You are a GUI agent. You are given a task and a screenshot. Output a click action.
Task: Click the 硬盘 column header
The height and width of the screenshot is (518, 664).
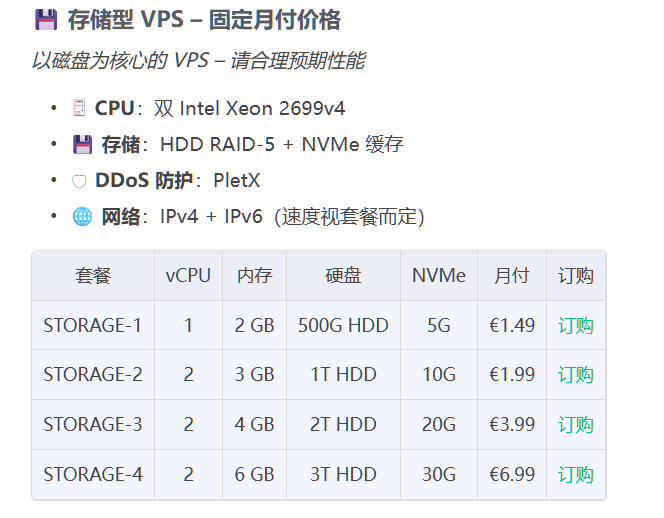tap(343, 276)
